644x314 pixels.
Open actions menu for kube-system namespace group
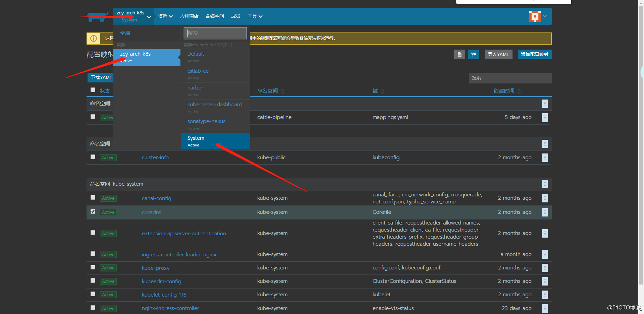tap(545, 184)
